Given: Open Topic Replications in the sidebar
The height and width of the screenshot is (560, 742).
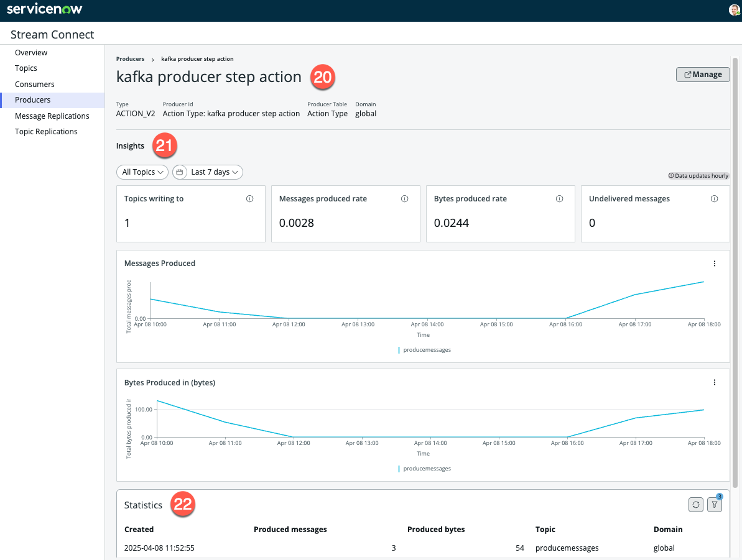Looking at the screenshot, I should (46, 132).
